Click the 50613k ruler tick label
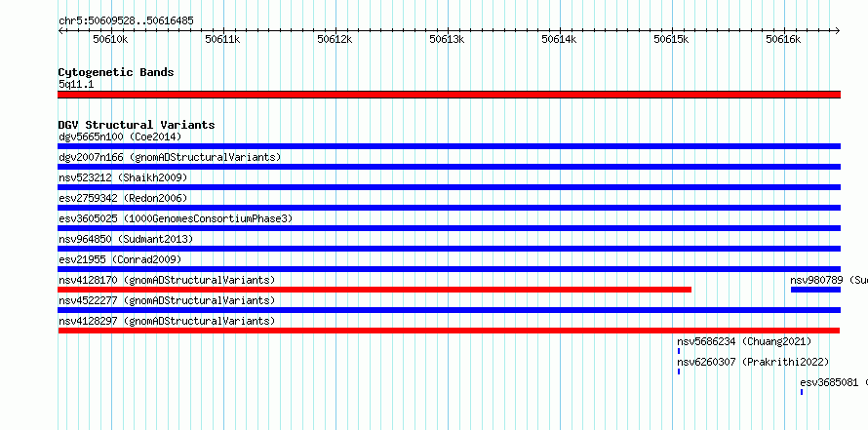 pyautogui.click(x=447, y=39)
